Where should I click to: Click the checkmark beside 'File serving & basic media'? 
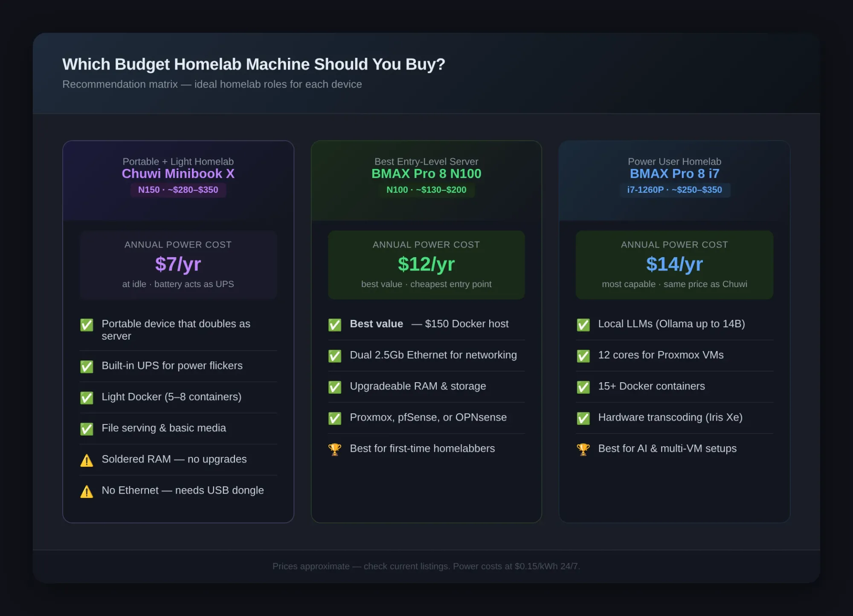[87, 429]
